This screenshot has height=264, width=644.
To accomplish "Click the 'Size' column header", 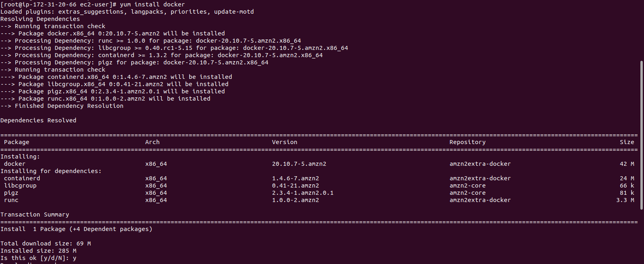I will (x=627, y=142).
